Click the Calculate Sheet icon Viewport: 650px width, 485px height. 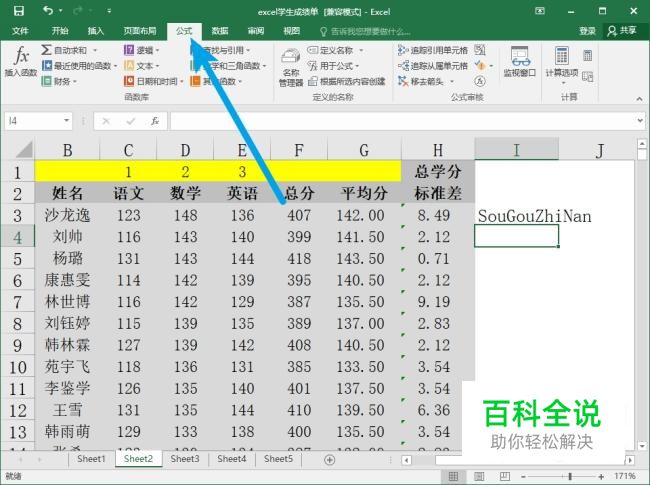click(587, 76)
